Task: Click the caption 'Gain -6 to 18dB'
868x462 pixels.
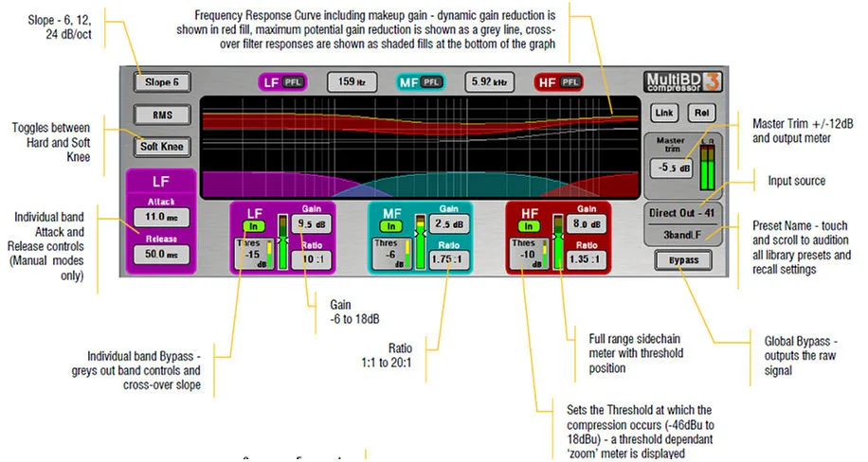Action: click(354, 312)
